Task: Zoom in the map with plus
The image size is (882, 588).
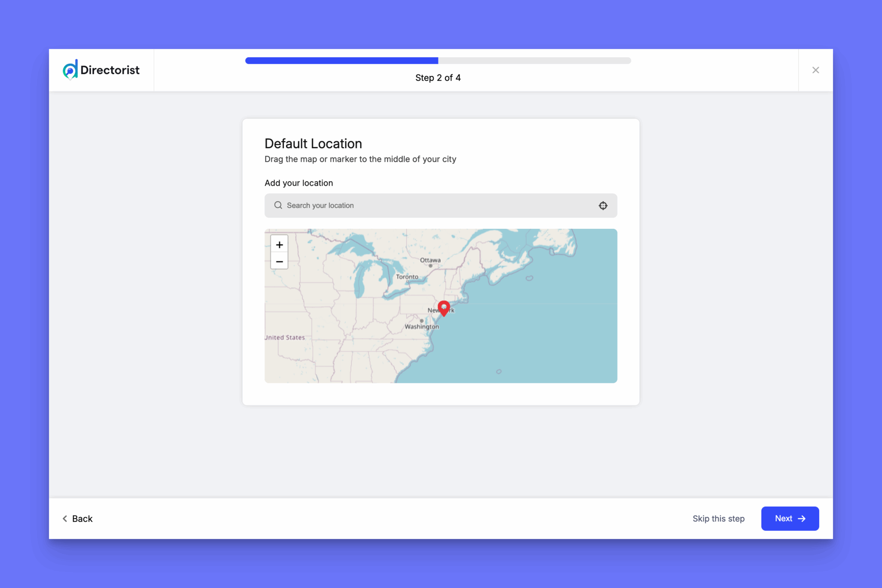Action: 279,245
